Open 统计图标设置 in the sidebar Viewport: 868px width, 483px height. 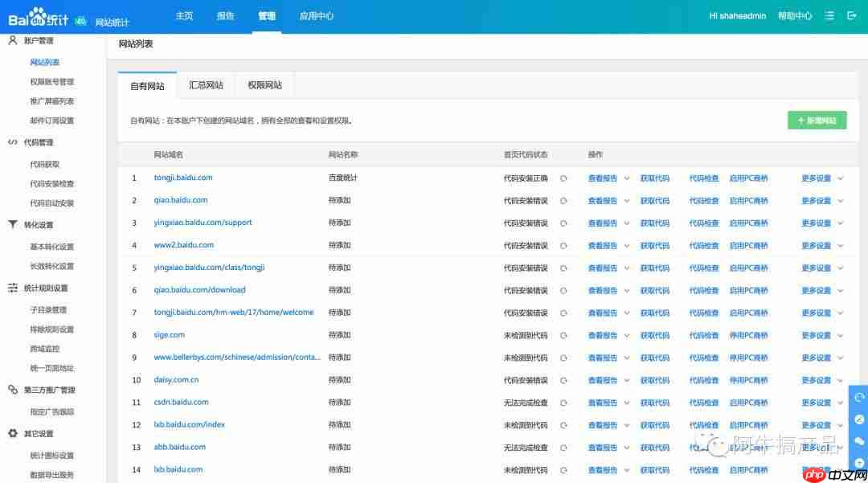(x=52, y=456)
